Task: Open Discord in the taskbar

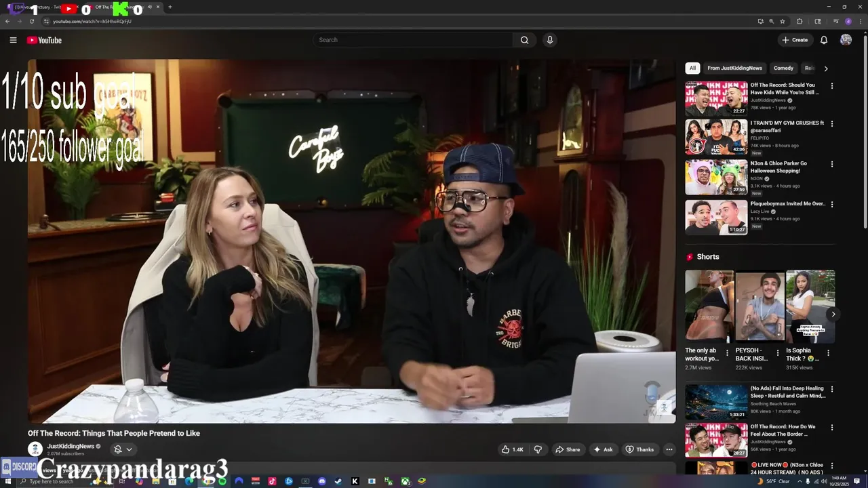Action: (322, 481)
